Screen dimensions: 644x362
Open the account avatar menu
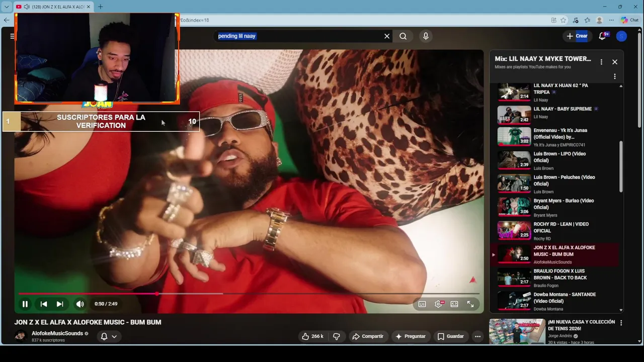pos(621,36)
